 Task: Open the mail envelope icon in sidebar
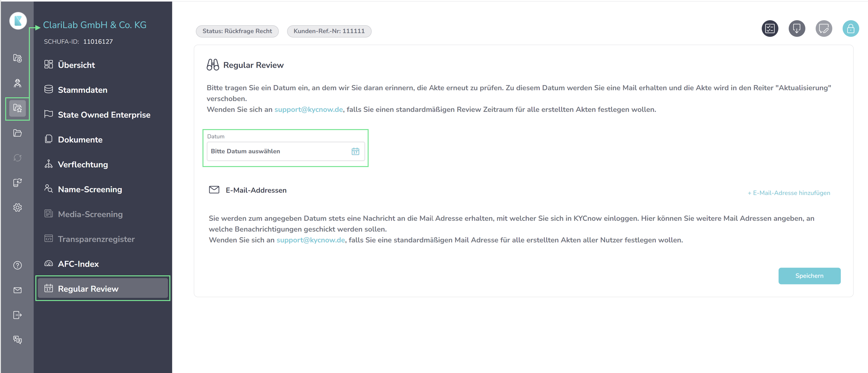pyautogui.click(x=18, y=290)
